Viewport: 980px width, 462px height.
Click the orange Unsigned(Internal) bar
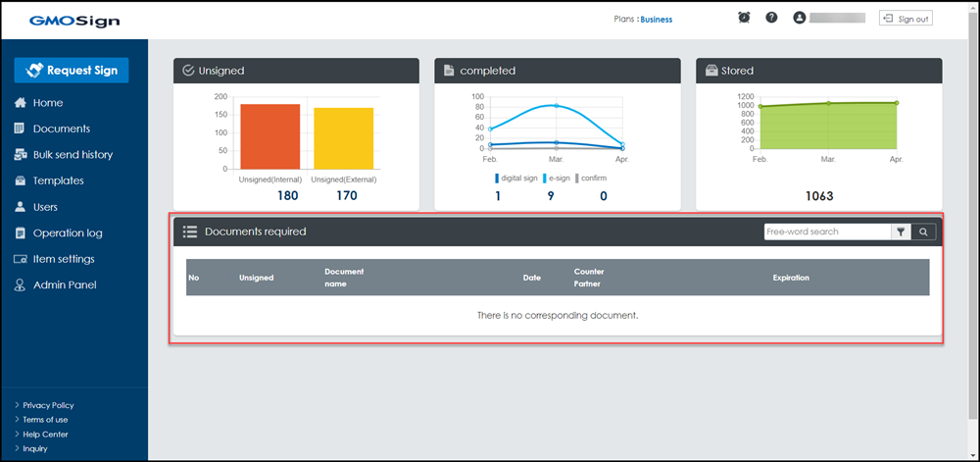pyautogui.click(x=270, y=136)
